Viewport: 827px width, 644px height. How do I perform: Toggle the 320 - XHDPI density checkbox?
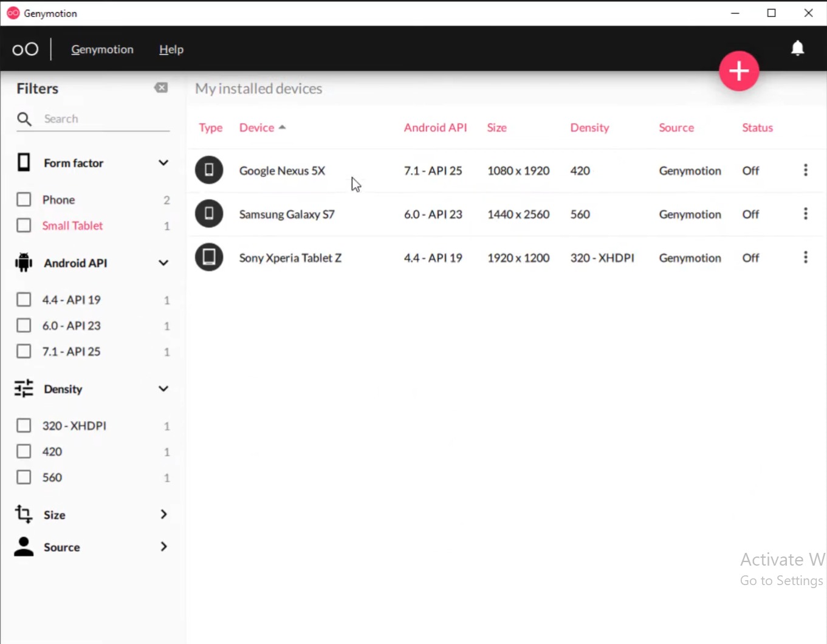click(24, 425)
